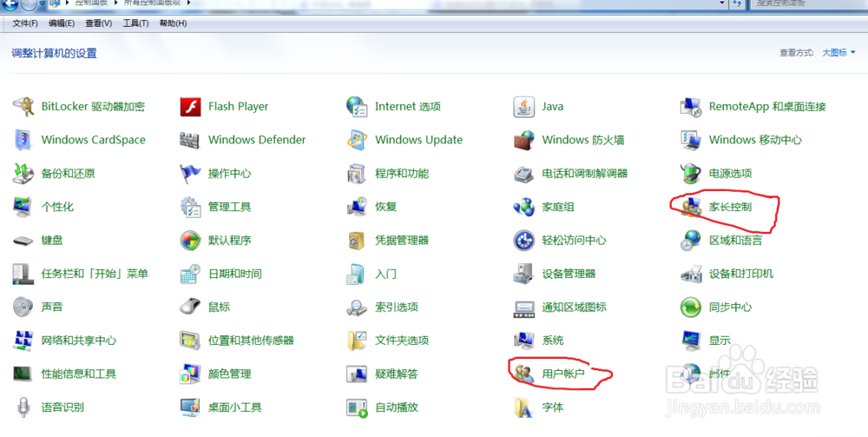The width and height of the screenshot is (868, 437).
Task: Open 鼠标 icon
Action: point(190,307)
